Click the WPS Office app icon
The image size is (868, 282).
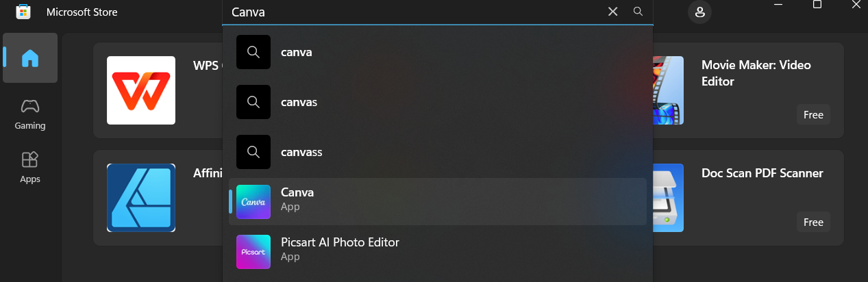[x=141, y=90]
